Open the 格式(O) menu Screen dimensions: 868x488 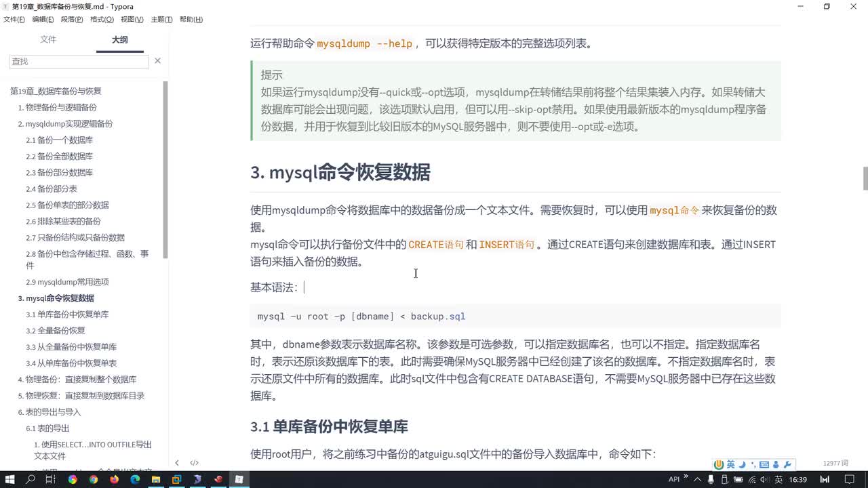tap(102, 20)
